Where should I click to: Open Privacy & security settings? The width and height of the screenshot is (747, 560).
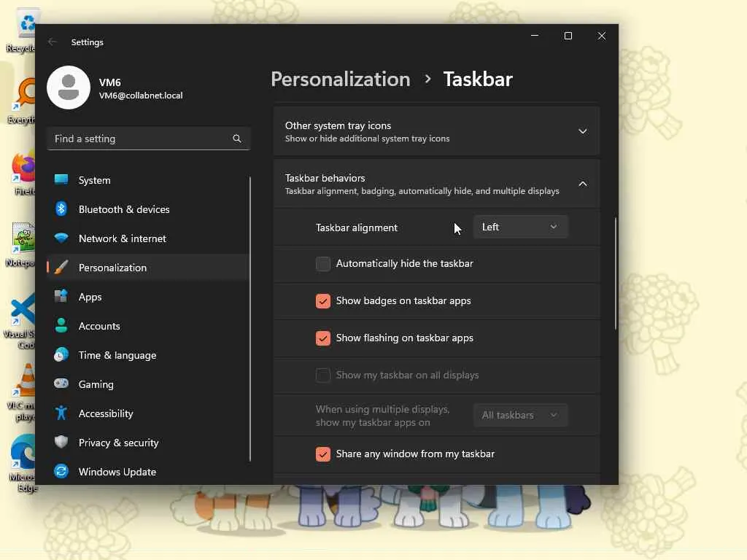(147, 443)
